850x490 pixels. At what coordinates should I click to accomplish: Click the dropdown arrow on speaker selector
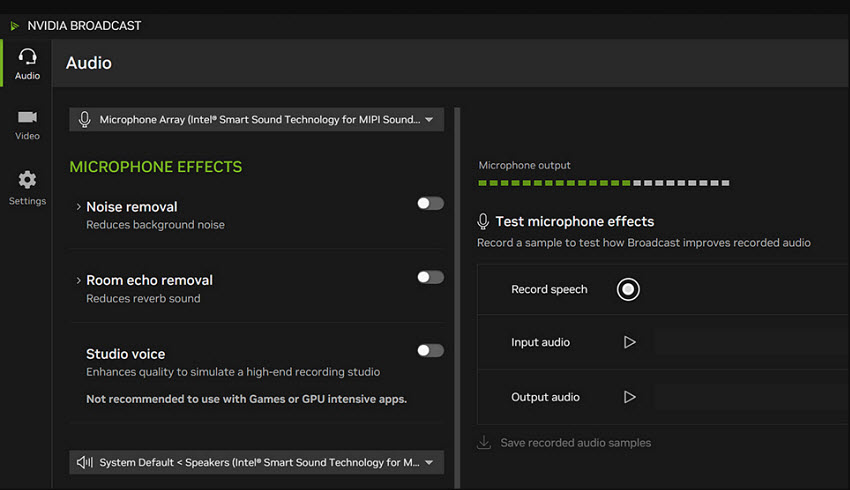coord(429,462)
